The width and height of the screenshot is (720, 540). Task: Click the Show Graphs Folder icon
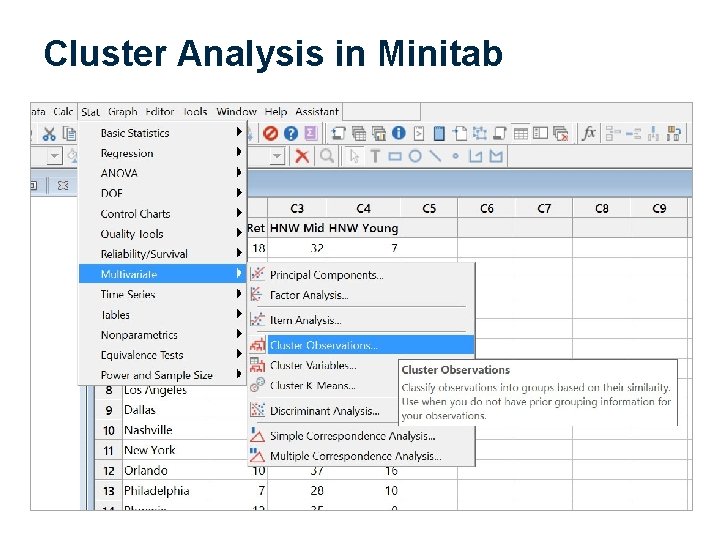[x=379, y=134]
